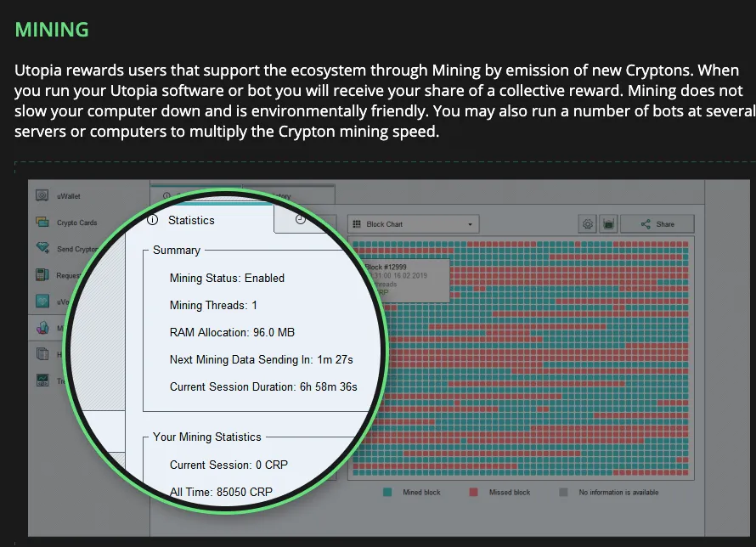
Task: Click the grid icon in Block Chart selector
Action: click(357, 224)
